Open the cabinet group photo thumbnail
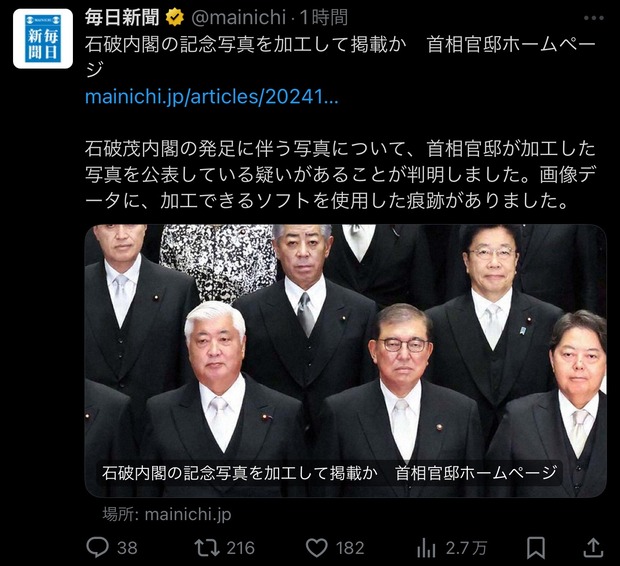 click(346, 360)
